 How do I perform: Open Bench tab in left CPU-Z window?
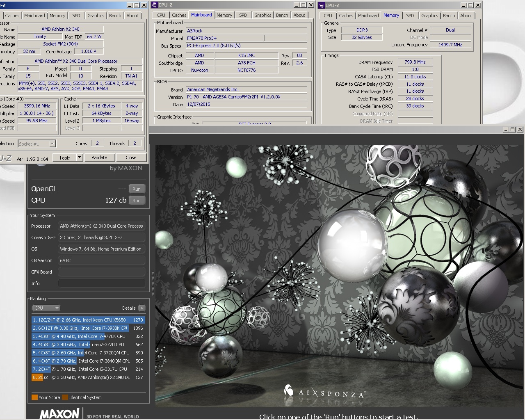click(115, 16)
